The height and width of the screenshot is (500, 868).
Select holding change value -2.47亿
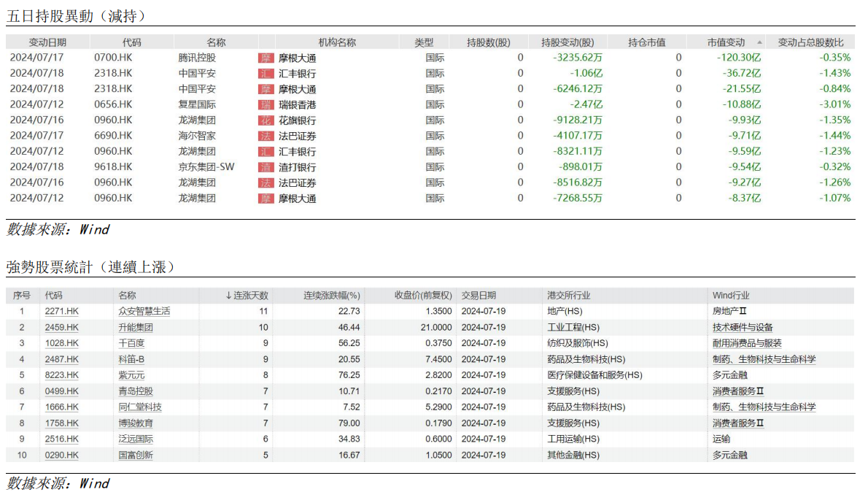[x=586, y=104]
